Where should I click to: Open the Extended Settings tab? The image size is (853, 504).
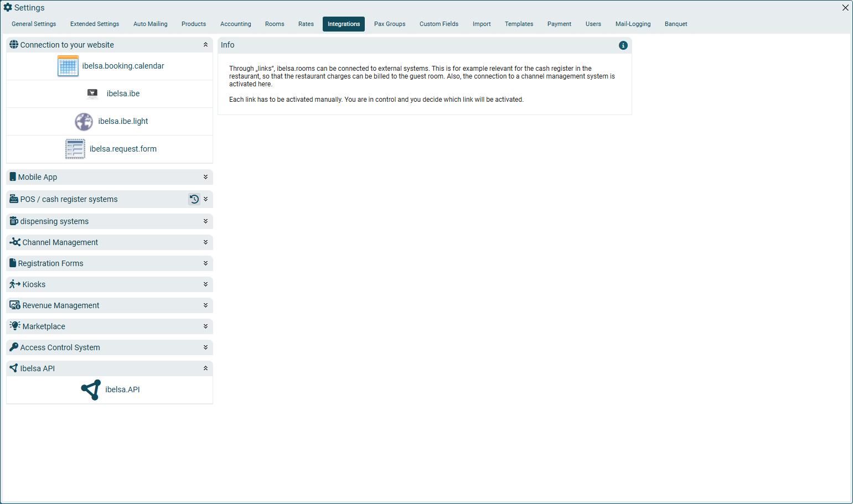click(95, 24)
